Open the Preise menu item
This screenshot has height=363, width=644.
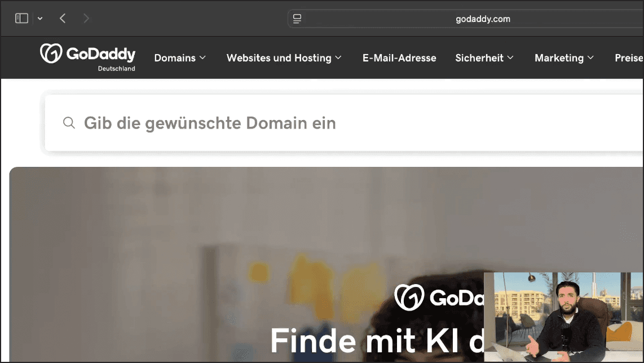(629, 58)
